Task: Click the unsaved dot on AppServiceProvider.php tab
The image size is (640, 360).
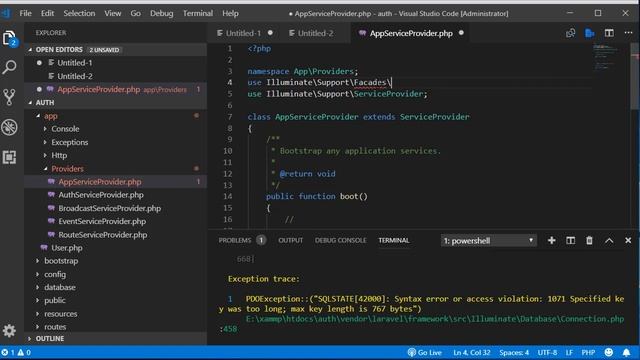Action: pos(461,33)
